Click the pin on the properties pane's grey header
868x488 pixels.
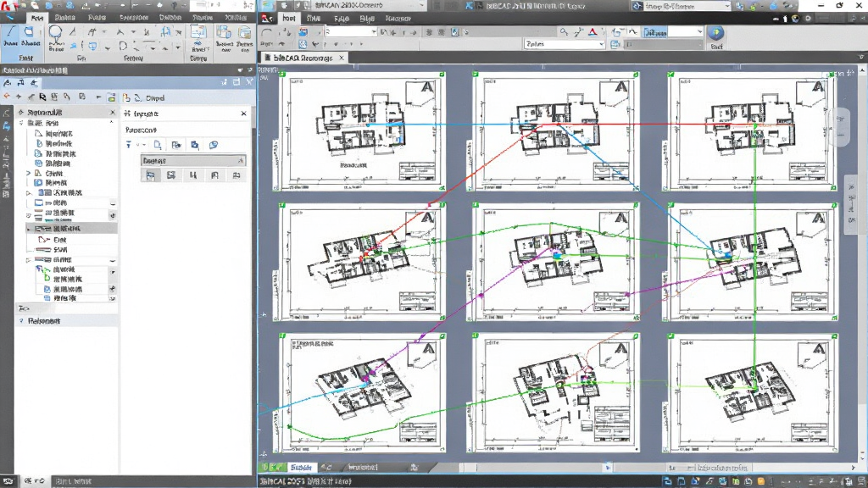(x=240, y=160)
